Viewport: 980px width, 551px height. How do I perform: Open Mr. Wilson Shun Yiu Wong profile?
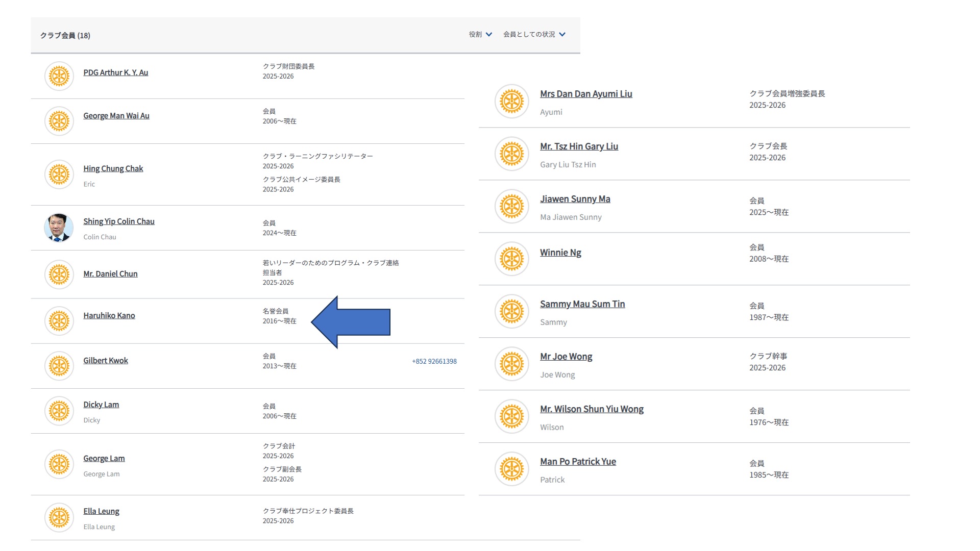click(x=592, y=409)
